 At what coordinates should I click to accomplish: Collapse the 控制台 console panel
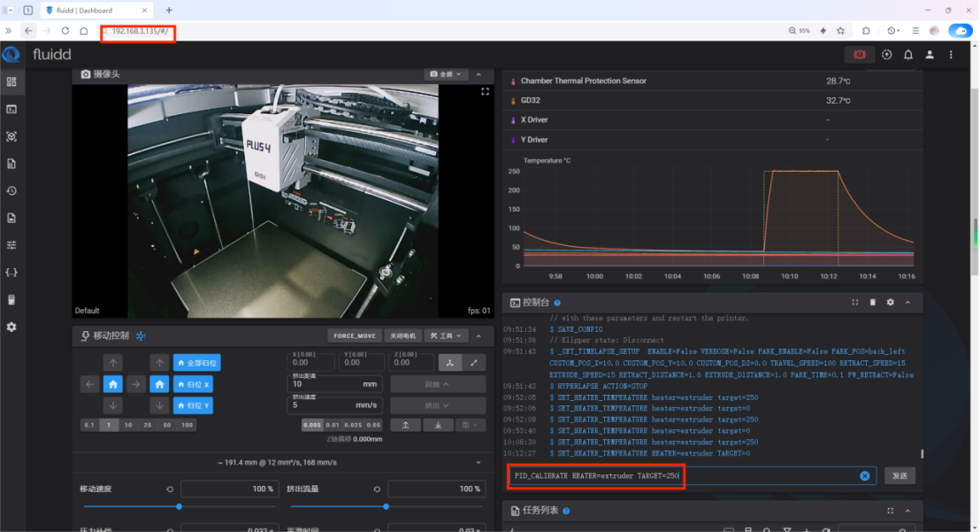tap(908, 303)
